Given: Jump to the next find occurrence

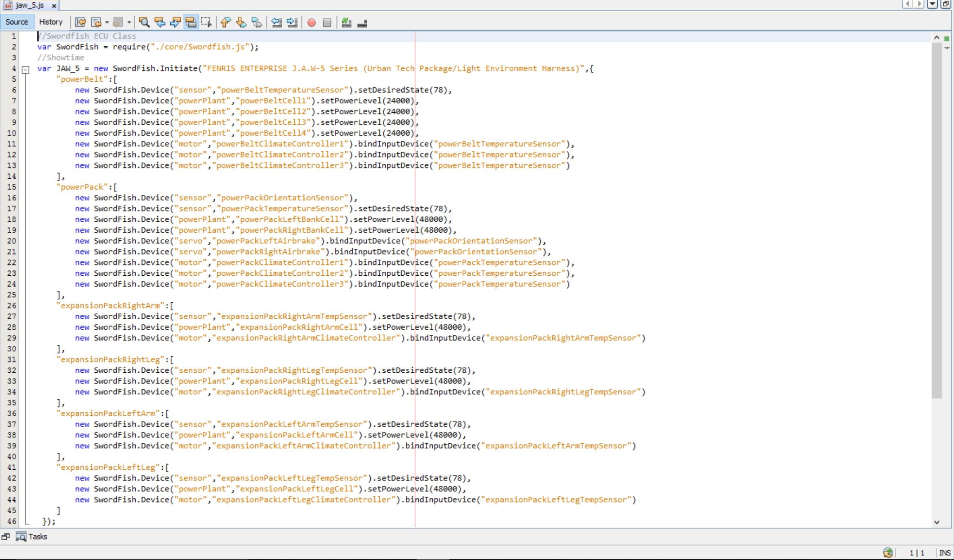Looking at the screenshot, I should [175, 22].
